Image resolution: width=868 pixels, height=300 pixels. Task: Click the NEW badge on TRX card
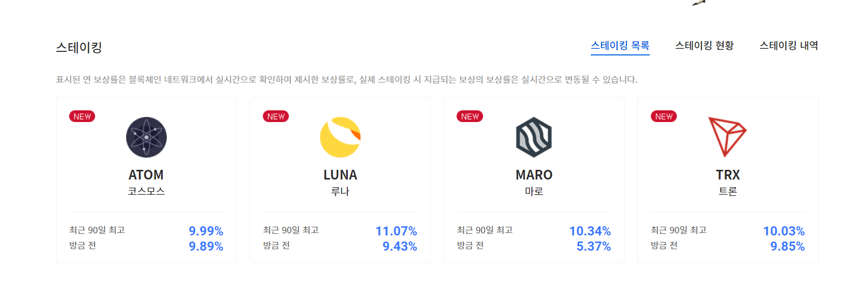(664, 116)
